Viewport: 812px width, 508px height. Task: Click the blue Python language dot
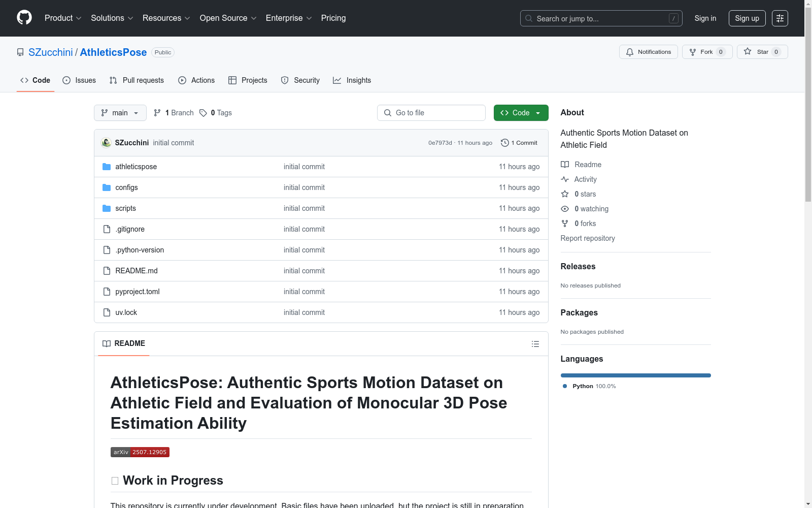coord(565,386)
